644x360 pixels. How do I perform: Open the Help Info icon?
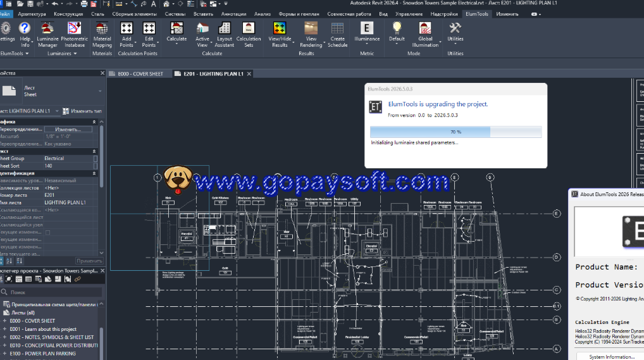[25, 34]
